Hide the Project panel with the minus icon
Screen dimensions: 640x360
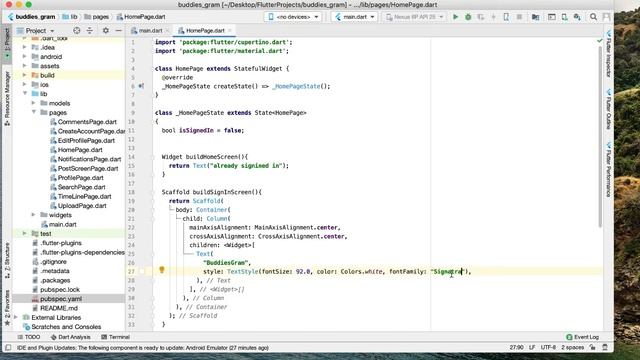coord(118,31)
